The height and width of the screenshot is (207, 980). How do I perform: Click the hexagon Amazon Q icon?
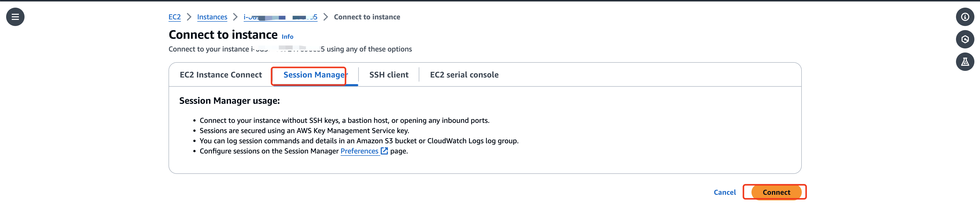tap(965, 39)
